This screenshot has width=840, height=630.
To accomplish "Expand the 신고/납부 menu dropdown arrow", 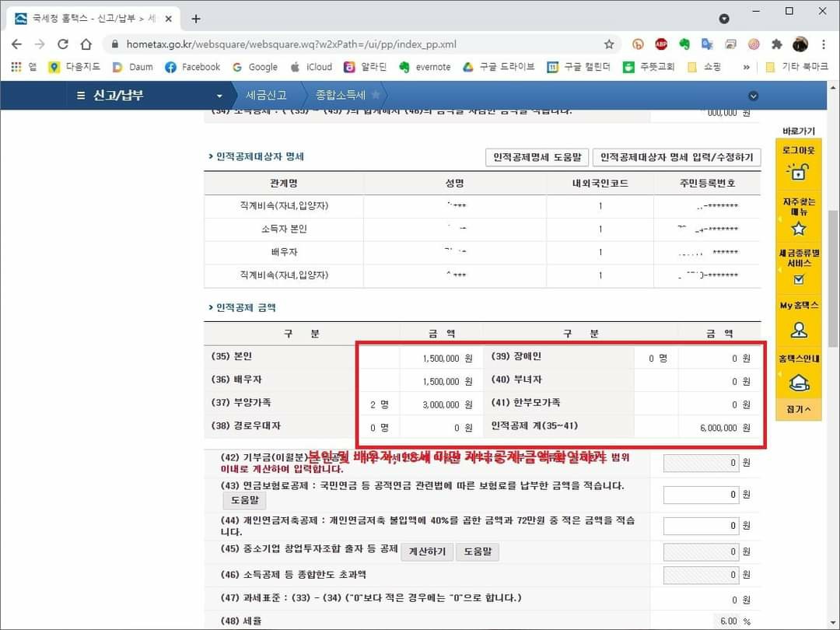I will coord(219,96).
